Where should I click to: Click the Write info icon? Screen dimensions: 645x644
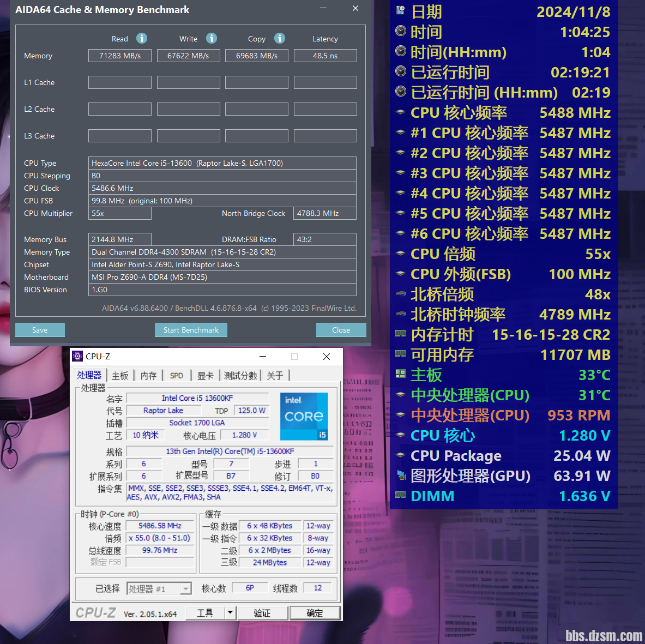pos(212,38)
